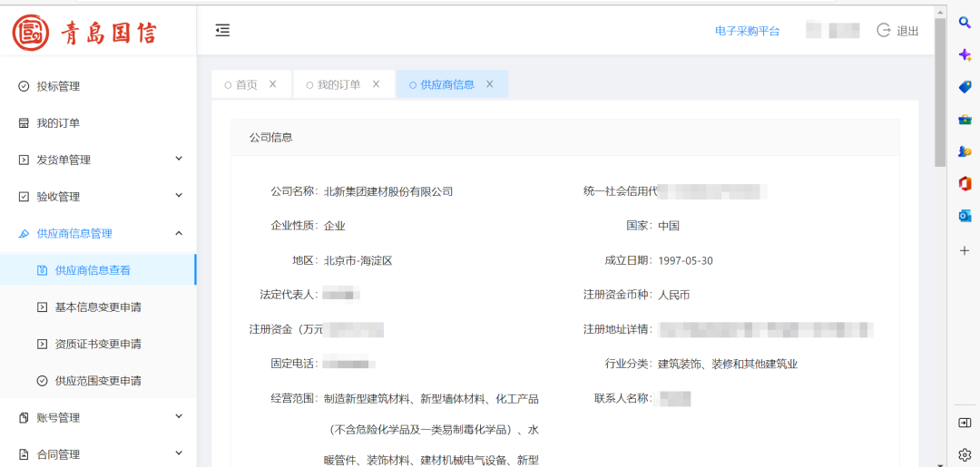The image size is (980, 467).
Task: Click the 供应范围变更申请 check-circle icon
Action: pyautogui.click(x=43, y=381)
